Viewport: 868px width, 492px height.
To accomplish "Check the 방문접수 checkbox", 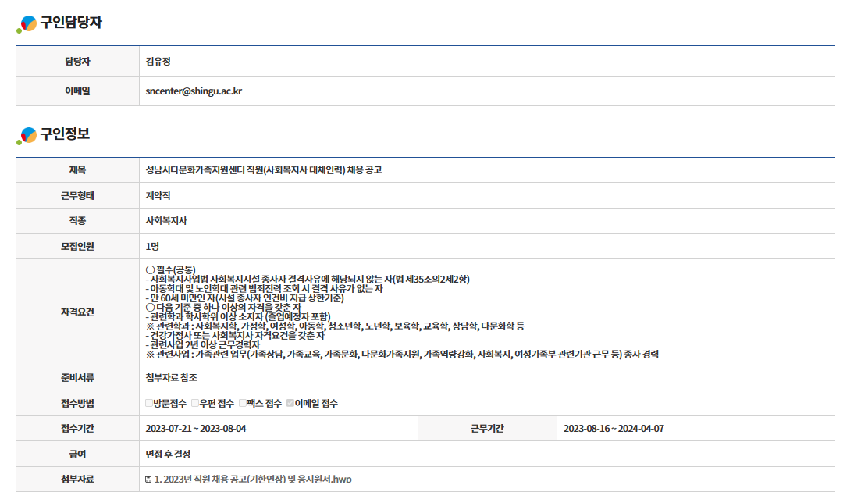I will (x=149, y=403).
